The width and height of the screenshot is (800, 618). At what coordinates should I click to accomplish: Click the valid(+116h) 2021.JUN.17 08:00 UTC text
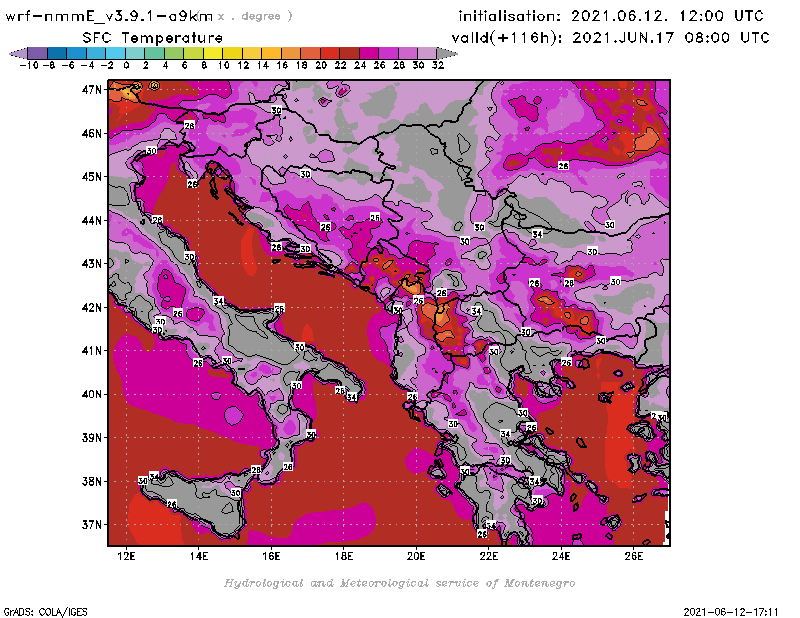point(610,38)
